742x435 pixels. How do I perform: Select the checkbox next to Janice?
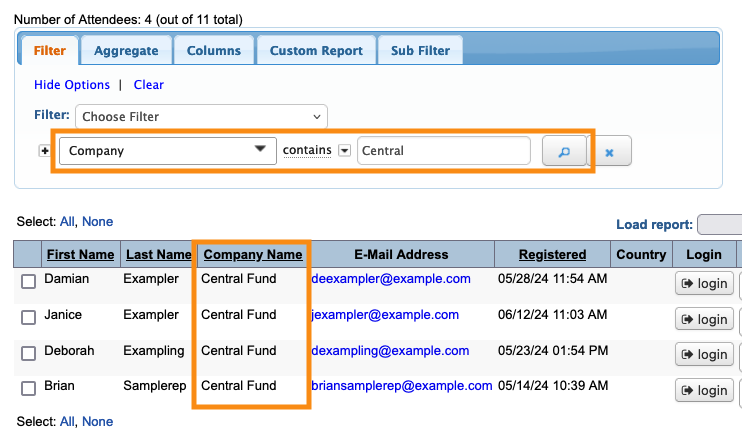tap(29, 318)
